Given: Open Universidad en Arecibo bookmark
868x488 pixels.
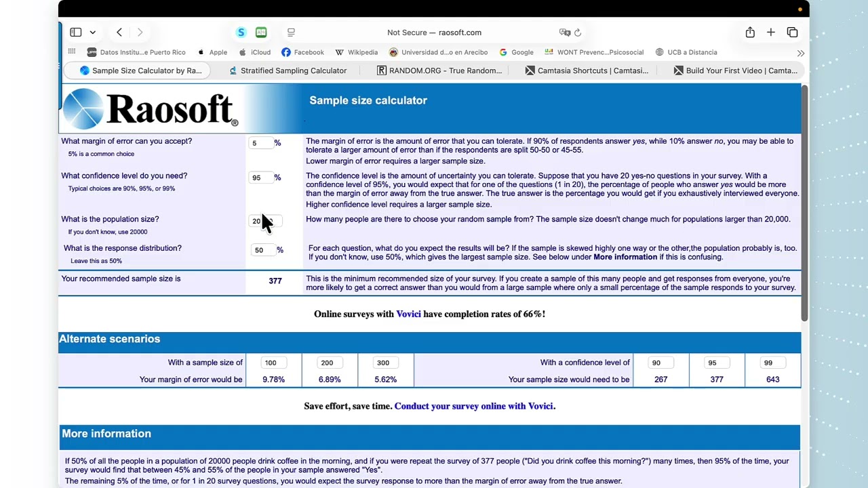Looking at the screenshot, I should pos(438,52).
